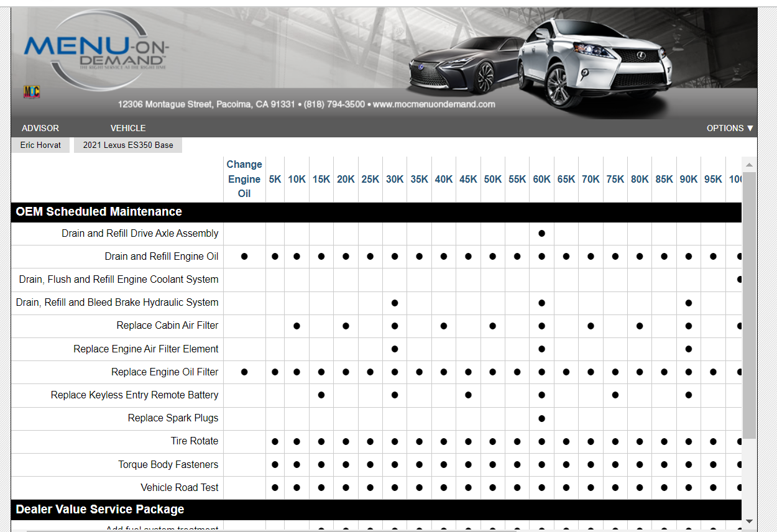Click Drain, Flush and Refill Engine Coolant System

(x=119, y=280)
